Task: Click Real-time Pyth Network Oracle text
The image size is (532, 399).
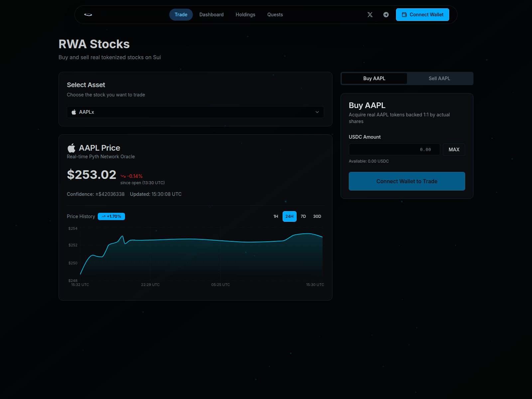Action: 101,157
